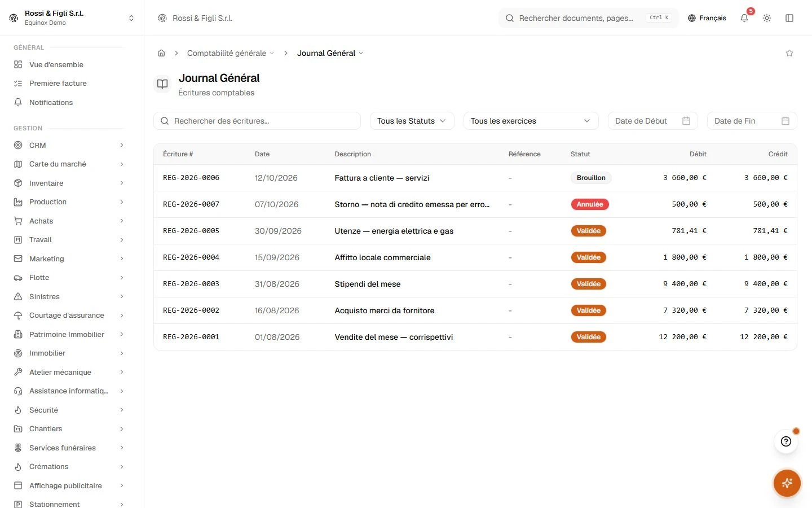812x508 pixels.
Task: Select the Flotte vehicle icon in sidebar
Action: 18,278
